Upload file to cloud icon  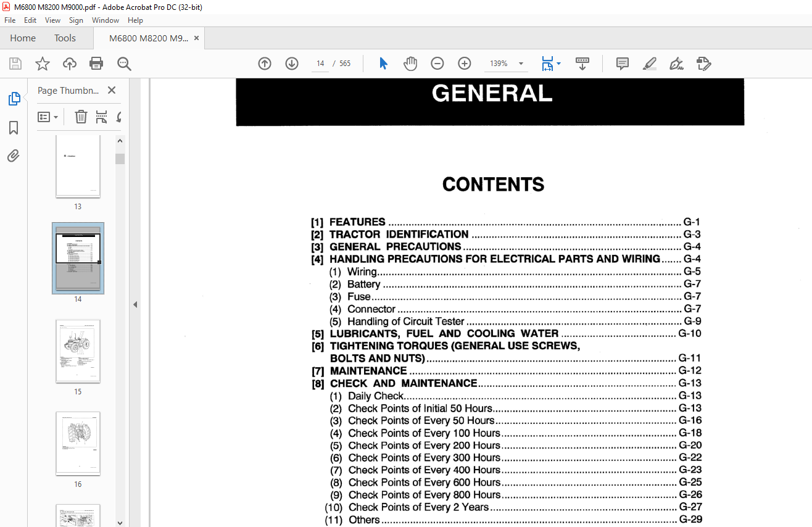70,64
